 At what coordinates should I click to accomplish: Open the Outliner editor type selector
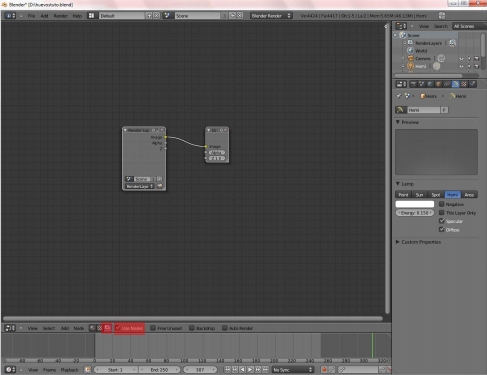tap(401, 26)
